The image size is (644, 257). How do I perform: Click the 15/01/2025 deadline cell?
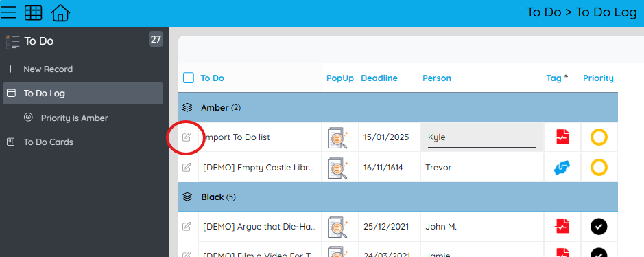(390, 137)
